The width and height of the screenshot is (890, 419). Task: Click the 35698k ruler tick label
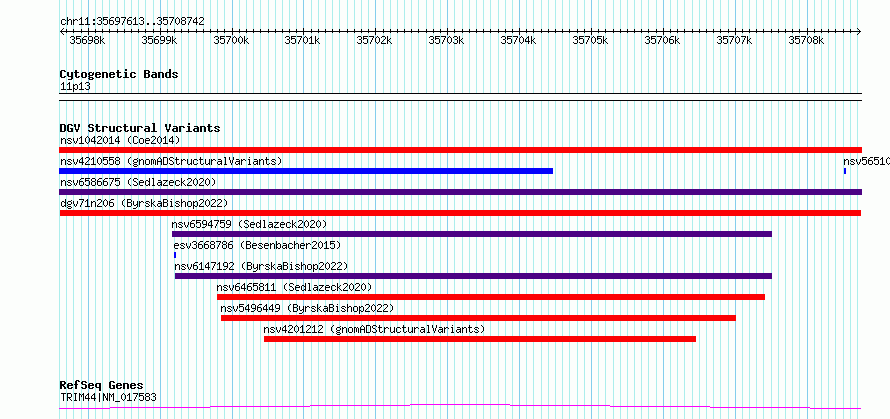click(87, 40)
